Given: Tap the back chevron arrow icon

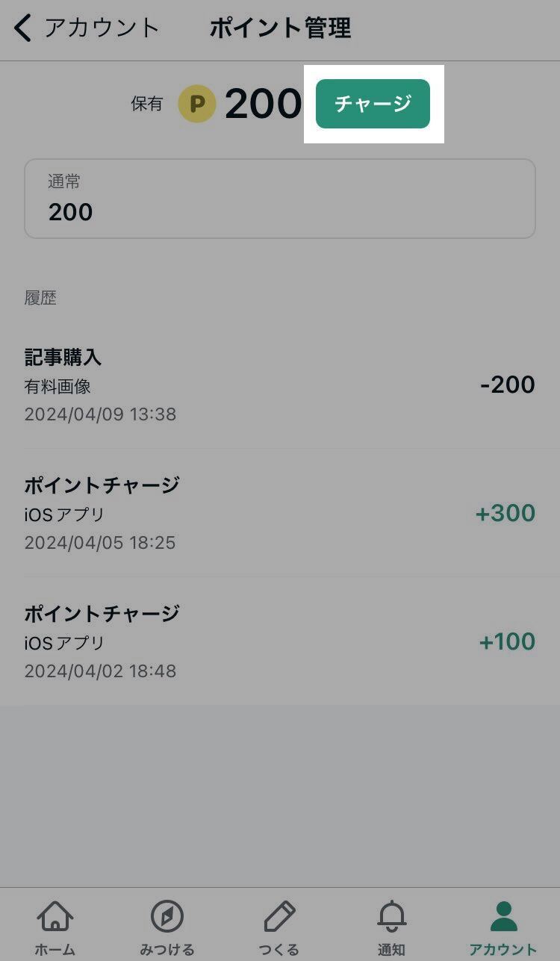Looking at the screenshot, I should 23,28.
